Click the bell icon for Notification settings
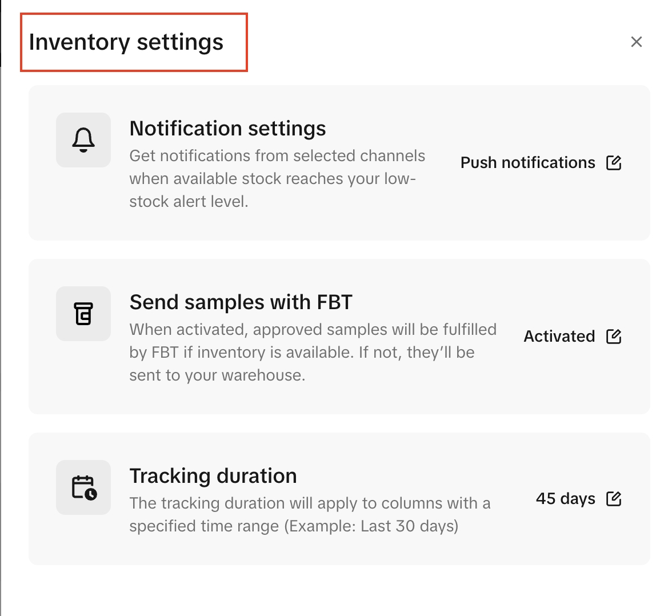The width and height of the screenshot is (672, 616). pos(83,140)
